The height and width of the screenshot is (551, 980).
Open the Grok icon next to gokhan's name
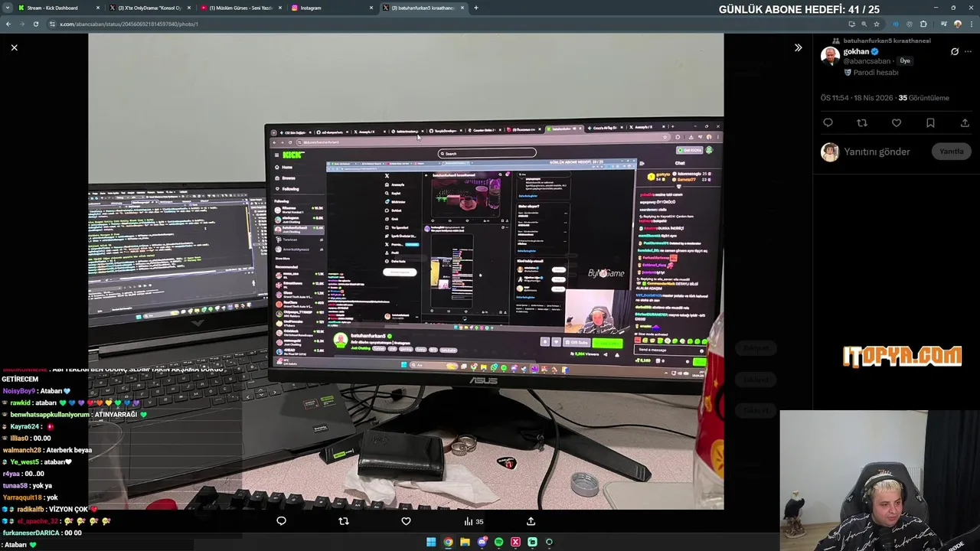pos(955,52)
